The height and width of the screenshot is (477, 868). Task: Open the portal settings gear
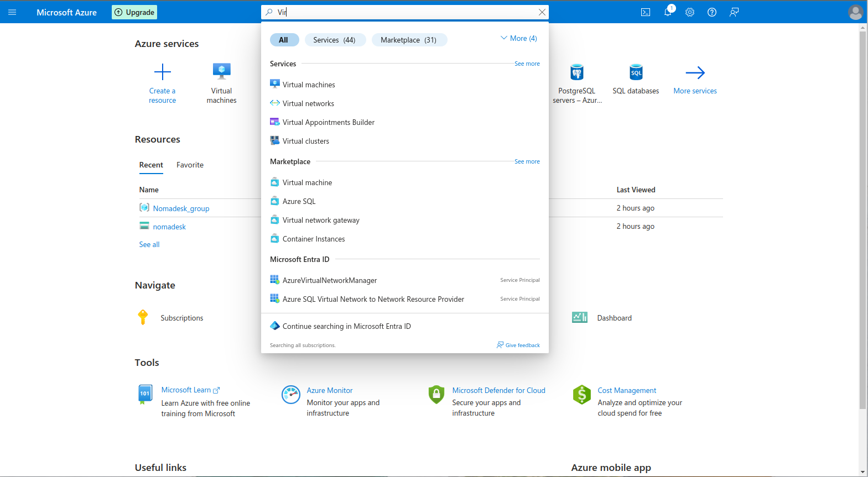[690, 12]
